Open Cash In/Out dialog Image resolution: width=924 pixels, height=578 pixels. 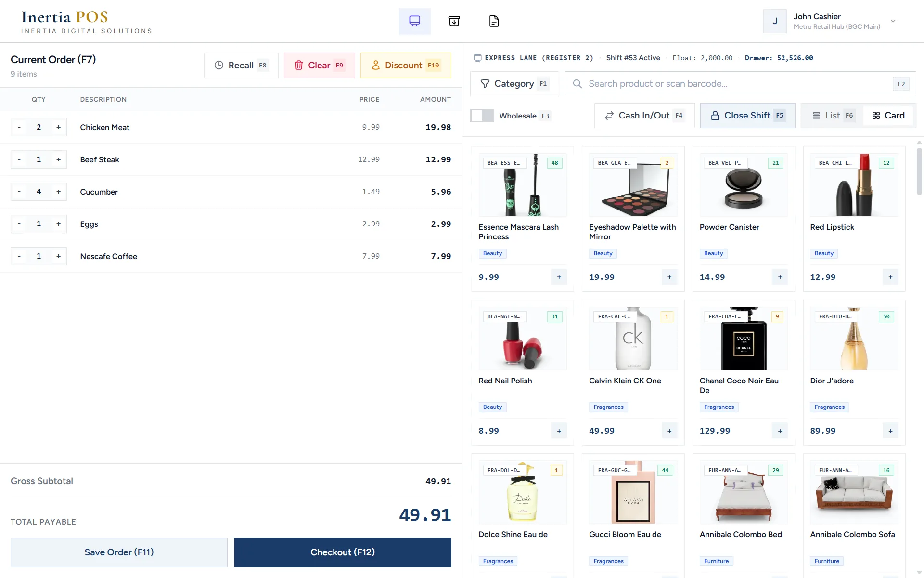click(644, 116)
